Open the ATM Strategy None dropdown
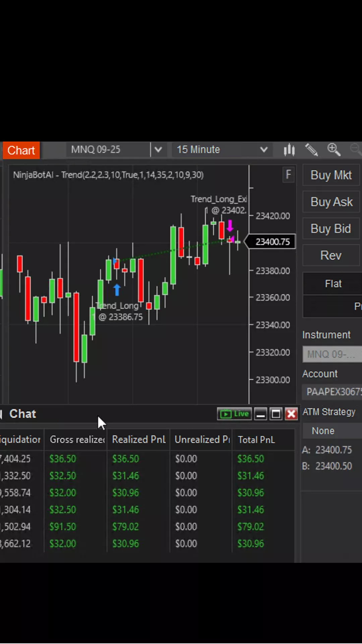 pyautogui.click(x=332, y=431)
